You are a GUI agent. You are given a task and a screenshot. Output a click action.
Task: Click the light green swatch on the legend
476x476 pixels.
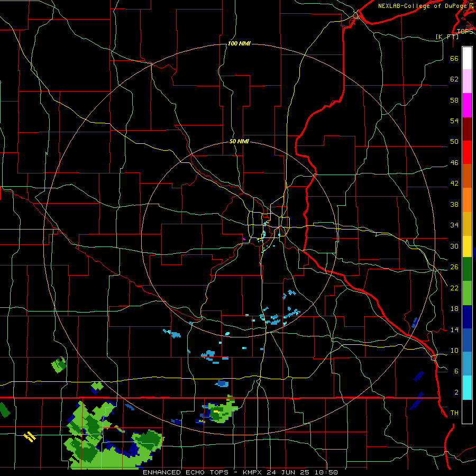pyautogui.click(x=467, y=293)
